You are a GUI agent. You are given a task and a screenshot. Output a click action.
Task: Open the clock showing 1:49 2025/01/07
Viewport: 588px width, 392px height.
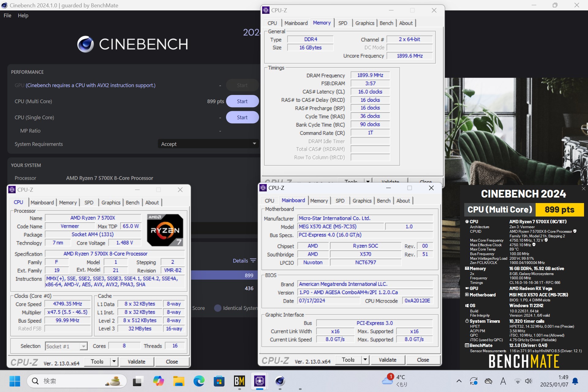(554, 381)
